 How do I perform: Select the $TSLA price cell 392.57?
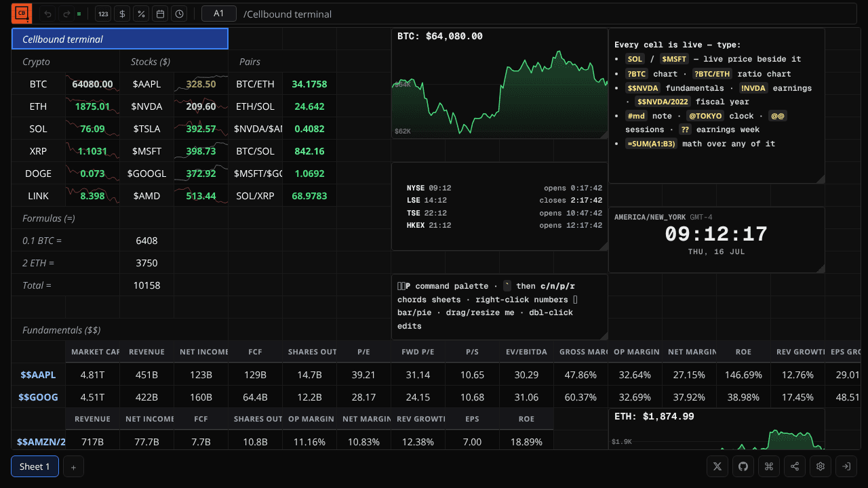pos(201,129)
